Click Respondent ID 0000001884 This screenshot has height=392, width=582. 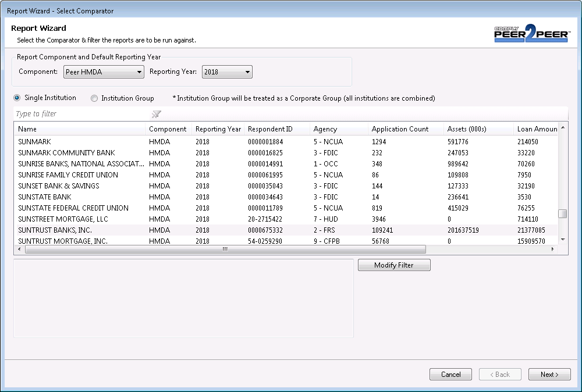point(265,142)
